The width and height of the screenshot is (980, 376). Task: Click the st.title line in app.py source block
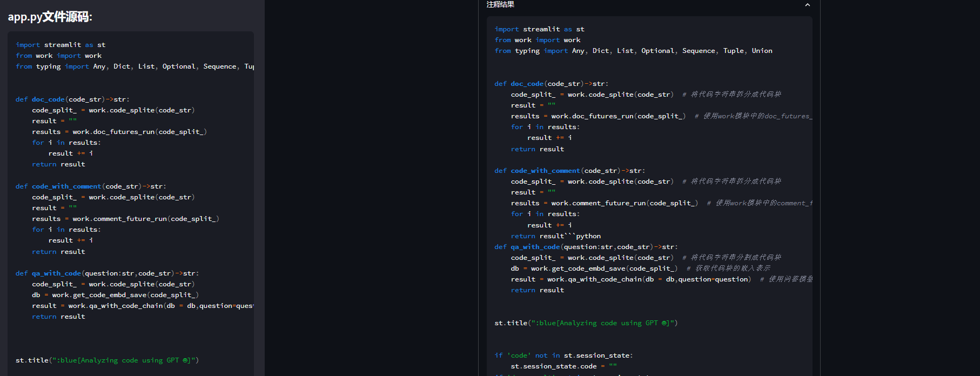pos(107,360)
